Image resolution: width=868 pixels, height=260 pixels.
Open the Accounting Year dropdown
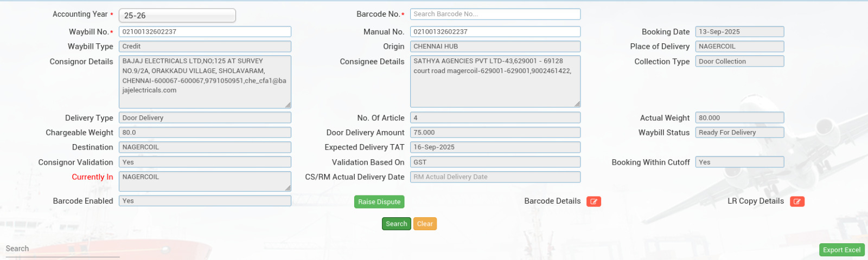click(x=177, y=16)
